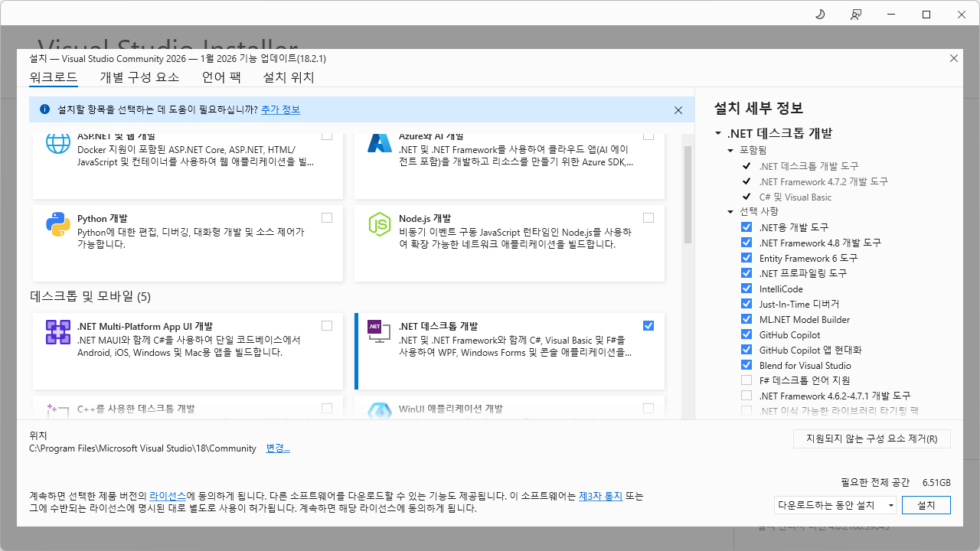Screen dimensions: 980x551
Task: Click the ASP.NET web development globe icon
Action: (x=58, y=144)
